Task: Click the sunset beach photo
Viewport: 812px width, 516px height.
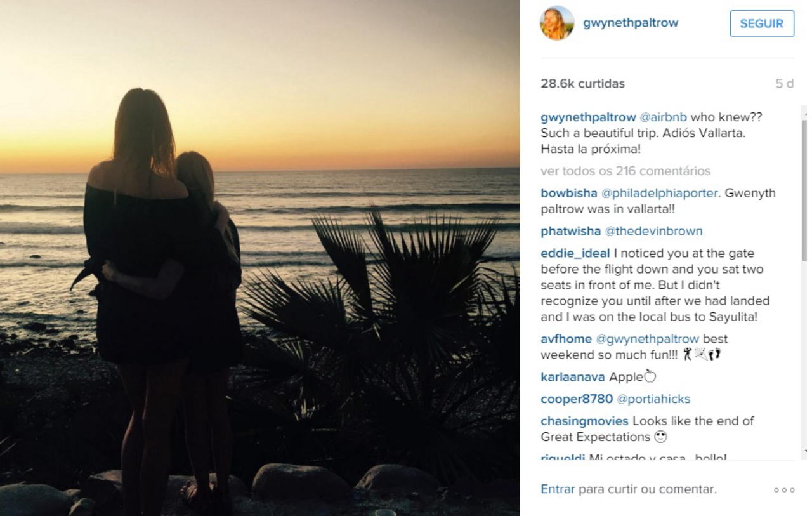Action: click(260, 258)
